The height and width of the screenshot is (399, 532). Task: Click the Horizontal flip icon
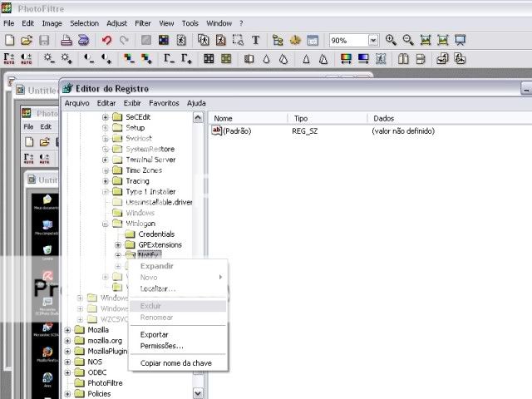[403, 59]
